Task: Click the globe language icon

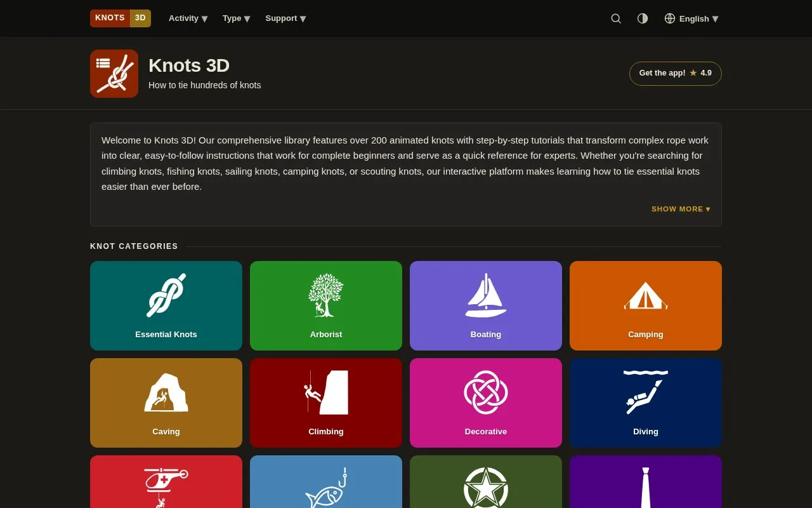Action: (670, 18)
